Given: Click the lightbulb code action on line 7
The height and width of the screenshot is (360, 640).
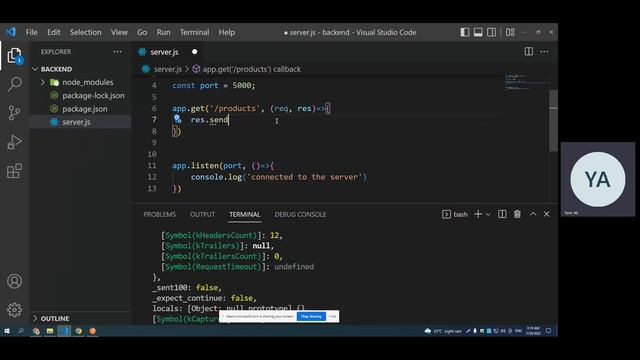Looking at the screenshot, I should [x=177, y=119].
